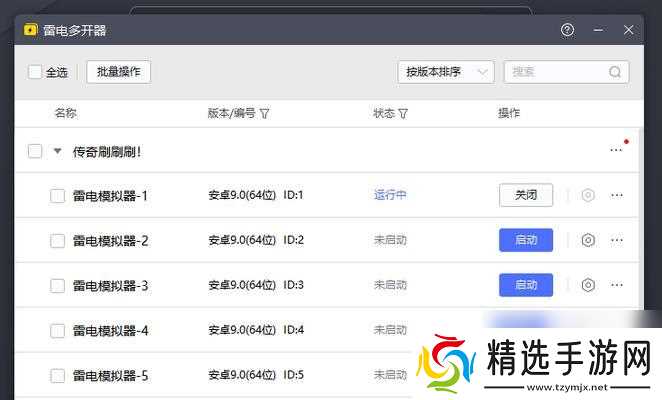Viewport: 662px width, 400px height.
Task: Click the 雷电模拟器-3 name
Action: tap(110, 286)
